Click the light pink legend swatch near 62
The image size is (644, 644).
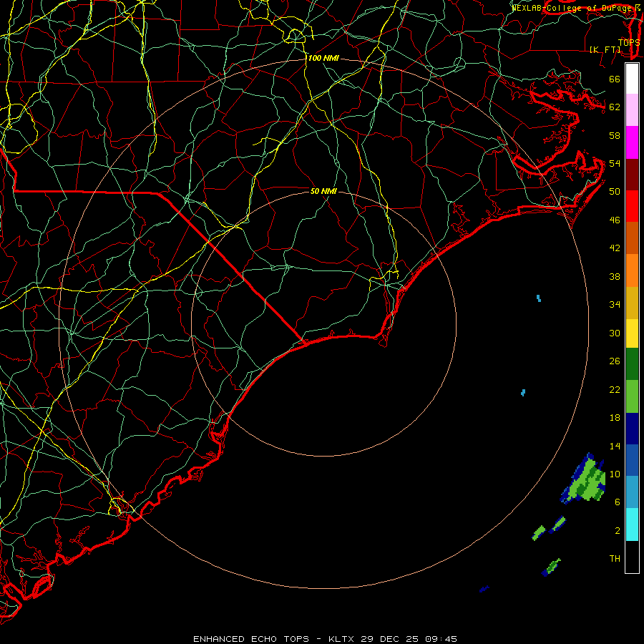(x=632, y=110)
